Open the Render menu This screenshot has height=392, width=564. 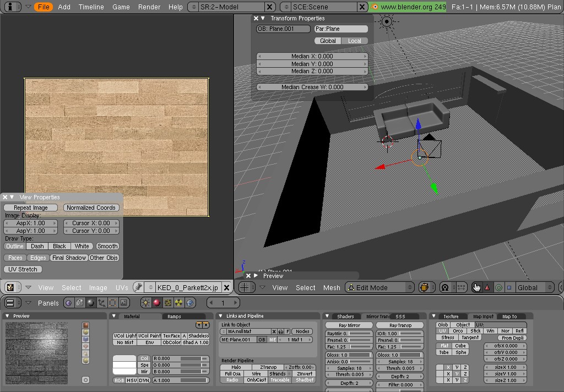click(149, 7)
